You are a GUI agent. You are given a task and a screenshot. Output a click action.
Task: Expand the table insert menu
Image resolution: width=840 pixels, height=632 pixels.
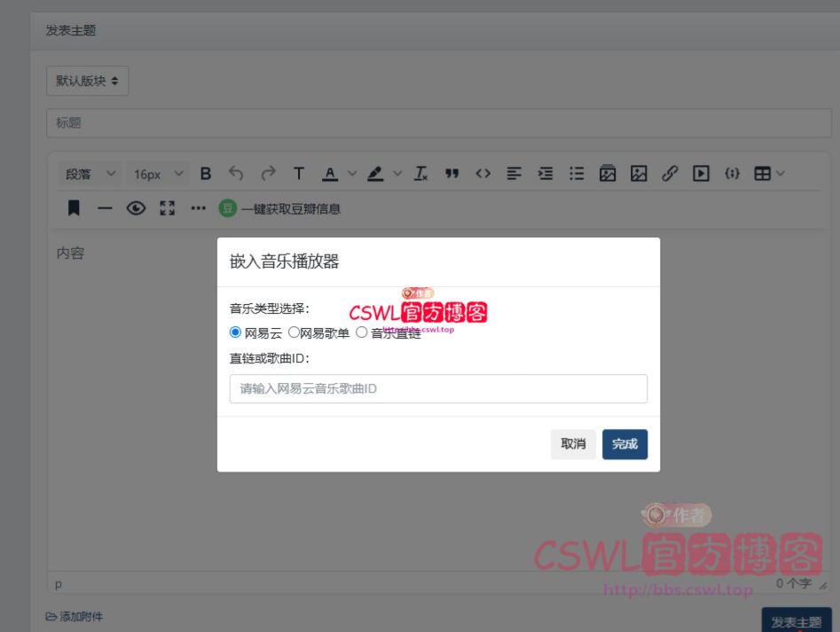pyautogui.click(x=769, y=174)
